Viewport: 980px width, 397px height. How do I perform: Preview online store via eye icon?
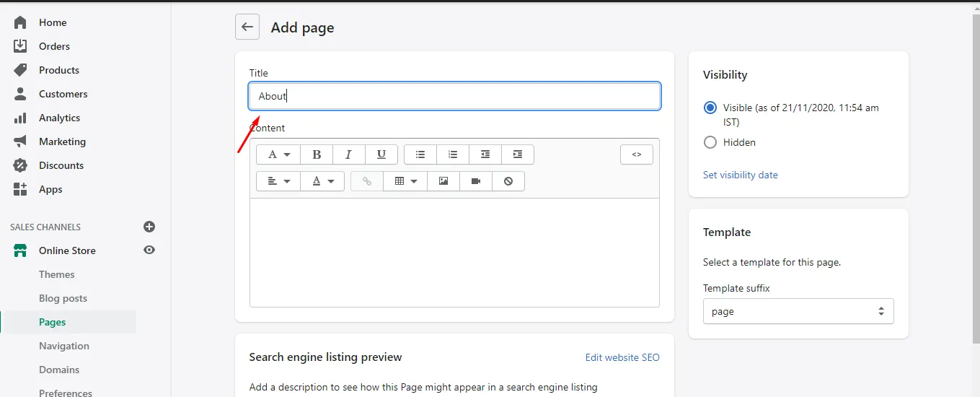[149, 250]
